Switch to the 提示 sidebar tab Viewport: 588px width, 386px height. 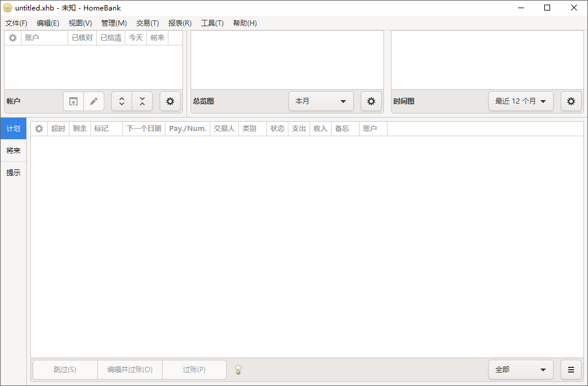coord(13,172)
